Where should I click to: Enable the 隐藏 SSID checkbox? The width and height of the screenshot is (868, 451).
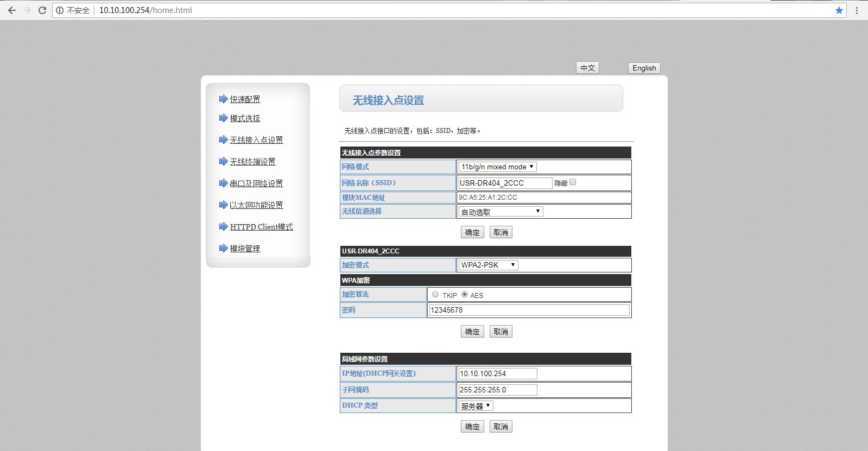573,182
